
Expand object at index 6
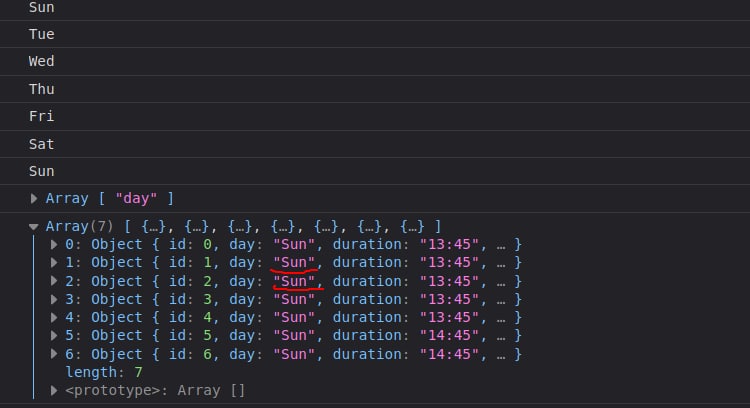point(54,354)
